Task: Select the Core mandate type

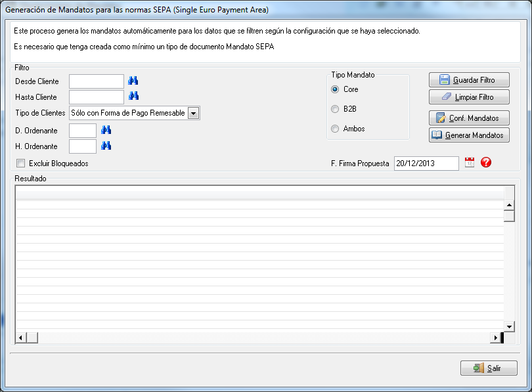Action: 335,89
